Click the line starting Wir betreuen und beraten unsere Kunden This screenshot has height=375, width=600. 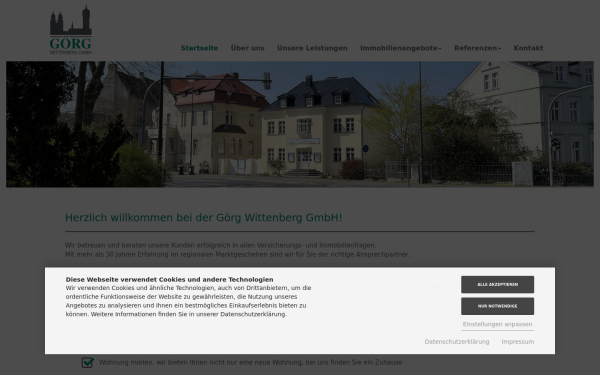coord(221,245)
